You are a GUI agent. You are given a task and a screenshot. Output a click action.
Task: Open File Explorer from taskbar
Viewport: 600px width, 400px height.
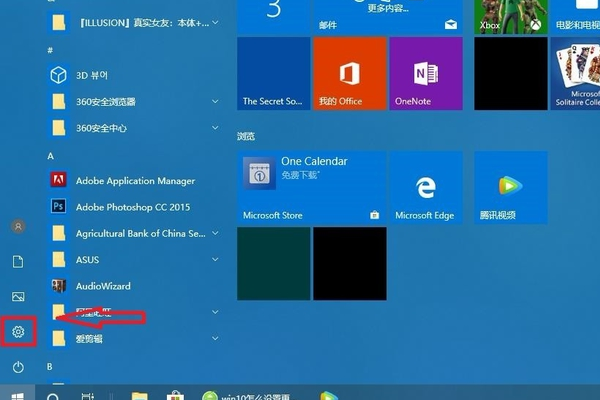point(140,396)
